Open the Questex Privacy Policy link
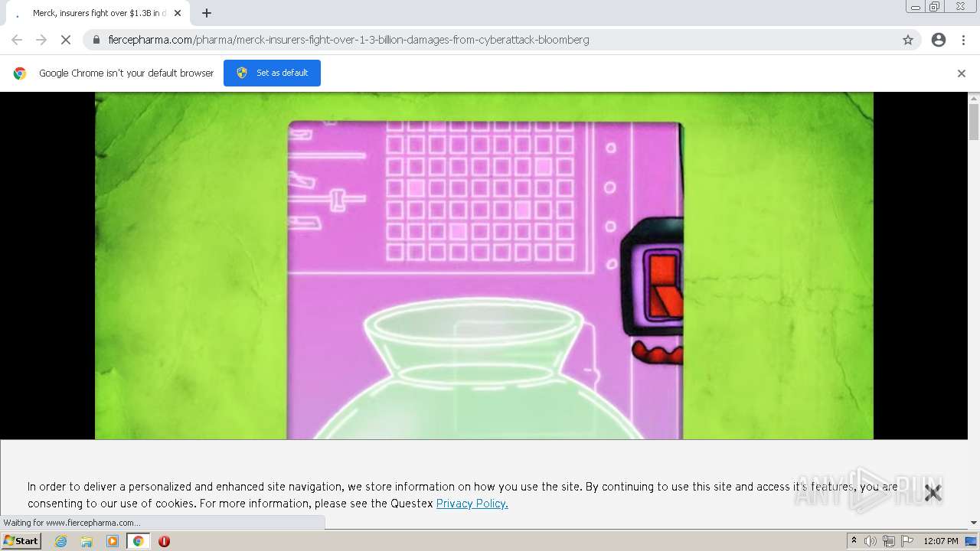The width and height of the screenshot is (980, 551). [472, 504]
